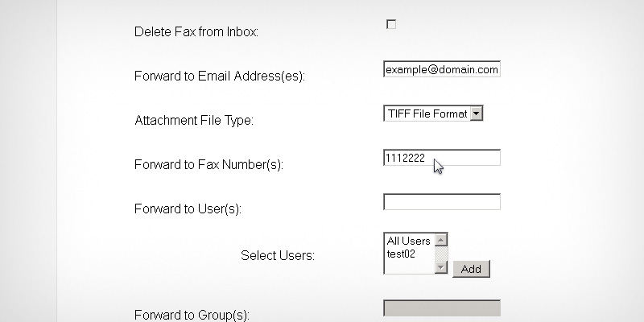Click the "Delete Fax from Inbox:" label
Screen dimensions: 644x322
tap(196, 32)
